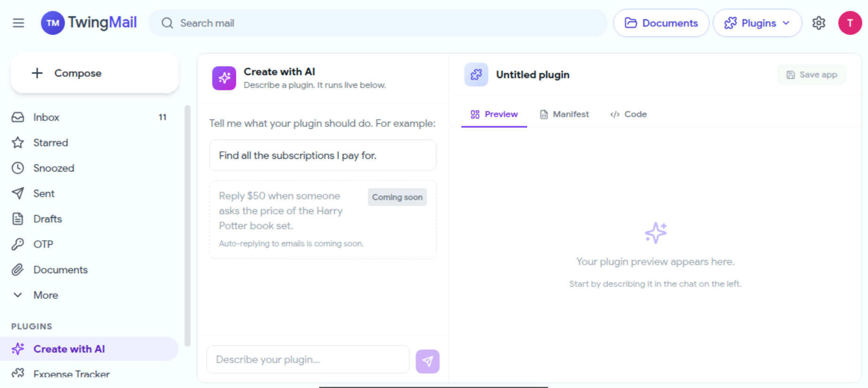Click the preview sparkle placeholder icon
868x388 pixels.
click(656, 233)
